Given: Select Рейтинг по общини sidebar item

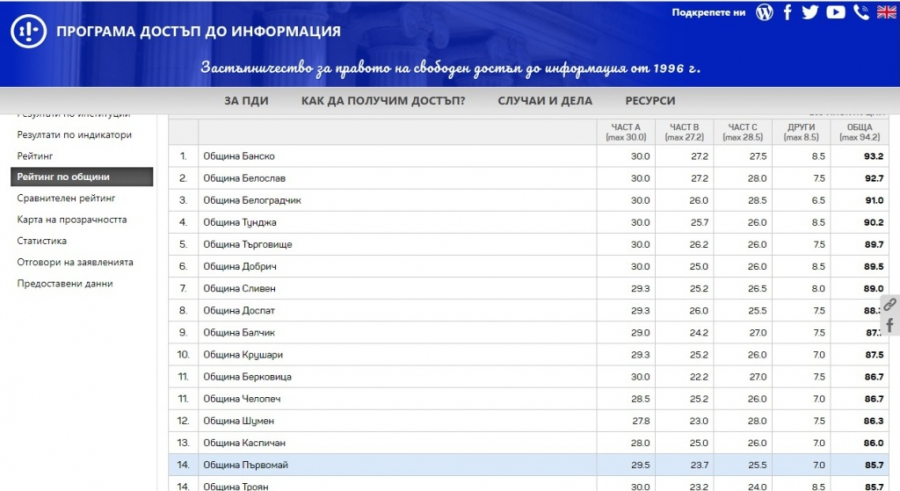Looking at the screenshot, I should (x=82, y=177).
